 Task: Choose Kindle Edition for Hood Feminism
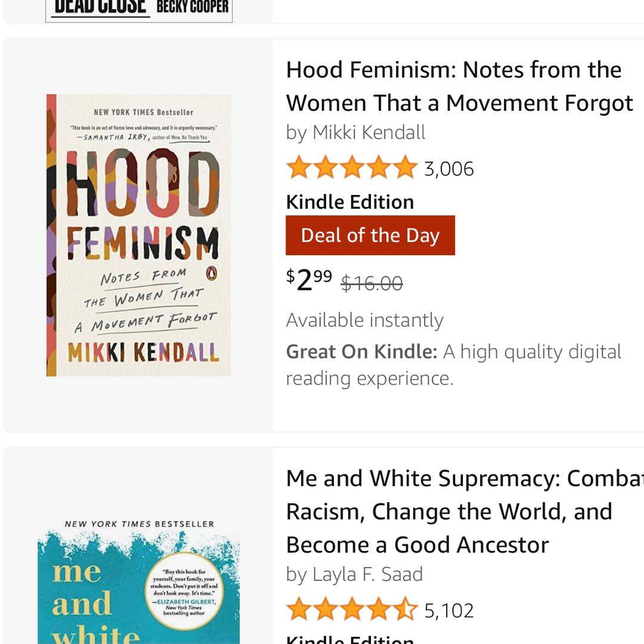350,202
